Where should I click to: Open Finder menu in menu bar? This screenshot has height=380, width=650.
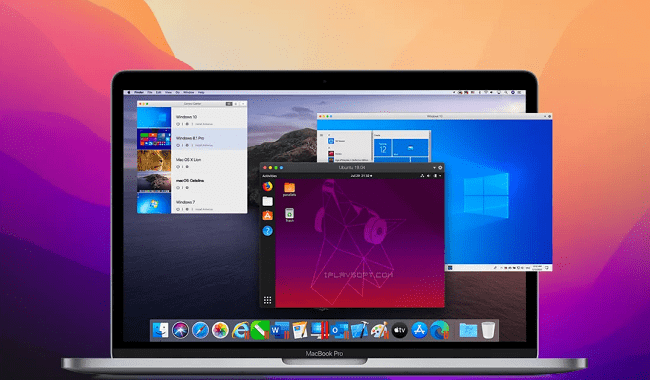pyautogui.click(x=139, y=92)
